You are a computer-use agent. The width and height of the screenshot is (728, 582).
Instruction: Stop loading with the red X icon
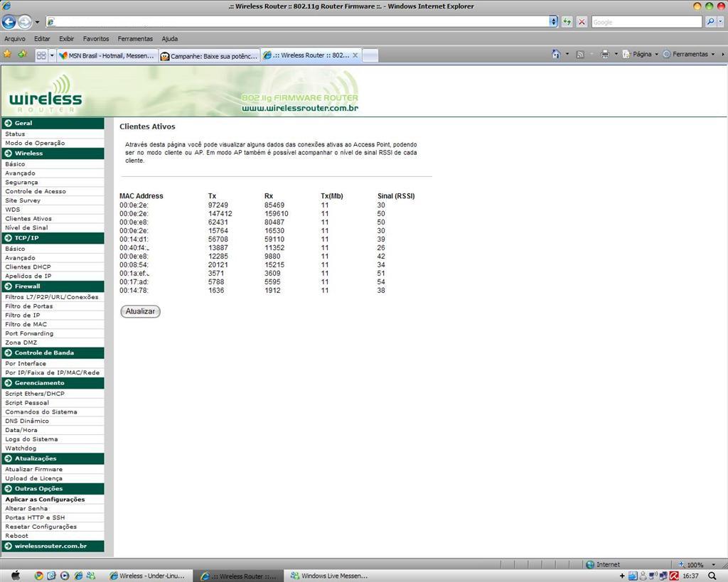click(582, 21)
